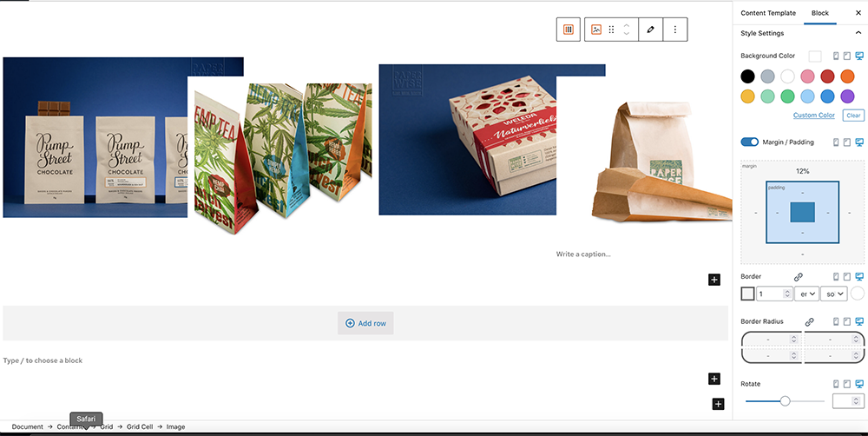Image resolution: width=868 pixels, height=436 pixels.
Task: Open the border unit dropdown
Action: tap(806, 294)
